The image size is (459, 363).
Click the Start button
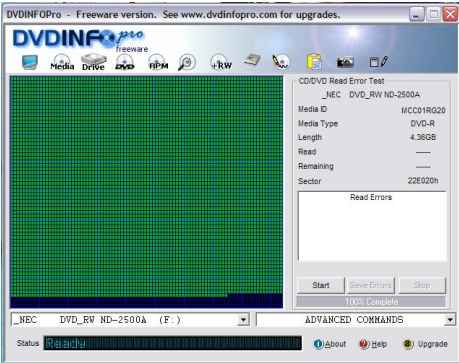[321, 285]
